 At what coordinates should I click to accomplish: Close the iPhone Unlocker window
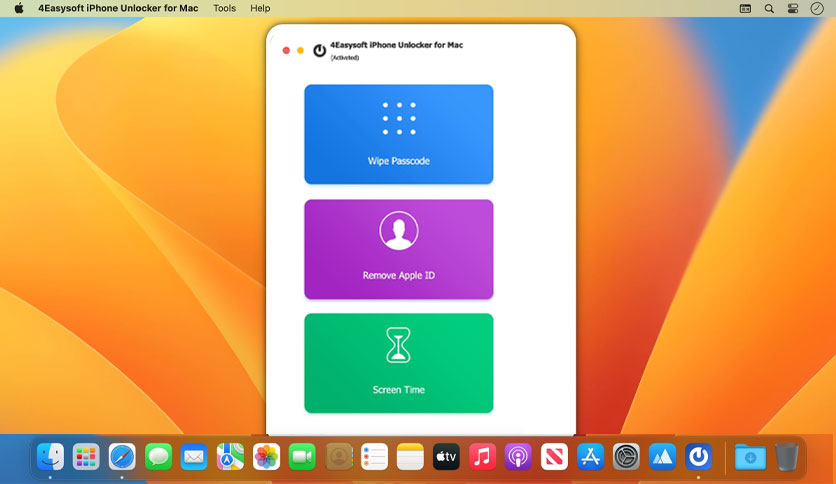tap(286, 50)
